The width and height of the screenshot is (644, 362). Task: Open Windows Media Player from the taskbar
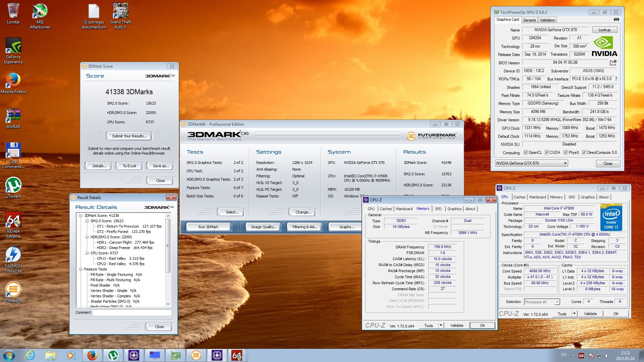tap(71, 355)
